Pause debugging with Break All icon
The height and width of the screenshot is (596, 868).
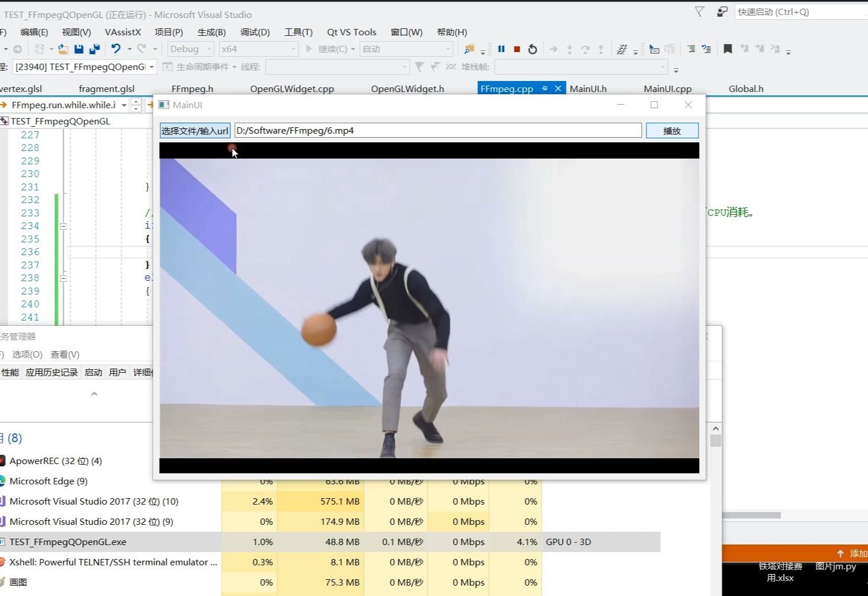pos(501,49)
